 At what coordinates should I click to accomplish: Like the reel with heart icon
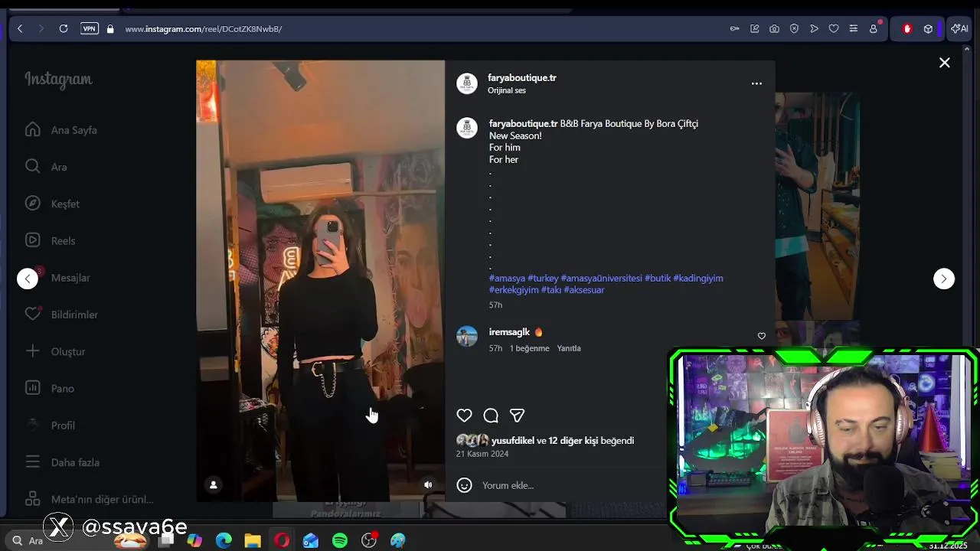(x=464, y=416)
